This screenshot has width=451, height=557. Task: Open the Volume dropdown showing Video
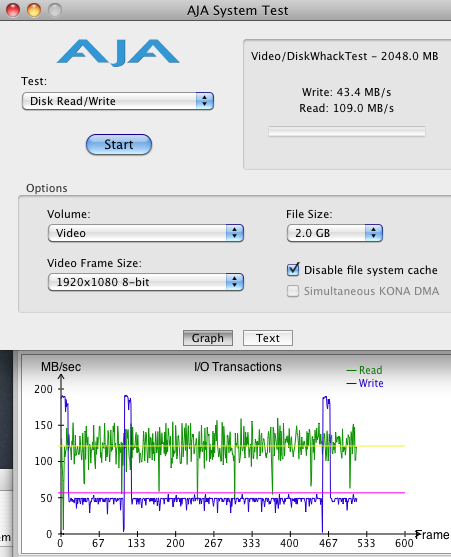[146, 233]
